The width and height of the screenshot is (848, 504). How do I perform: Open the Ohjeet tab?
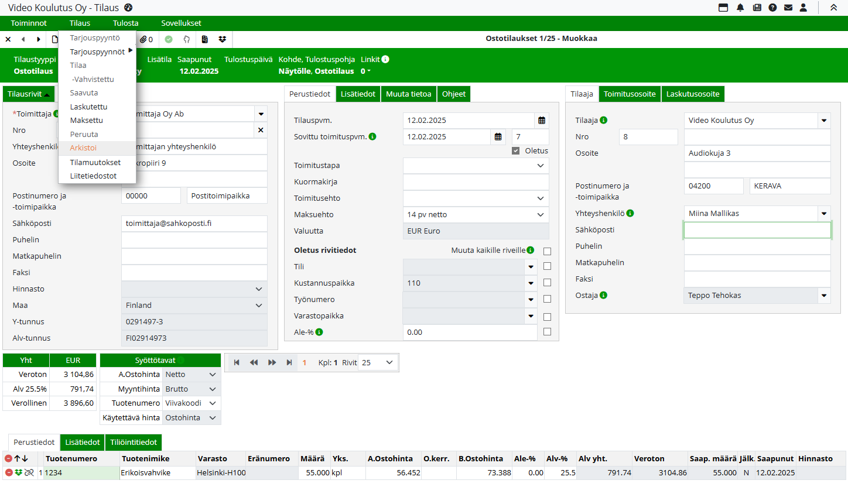point(454,94)
